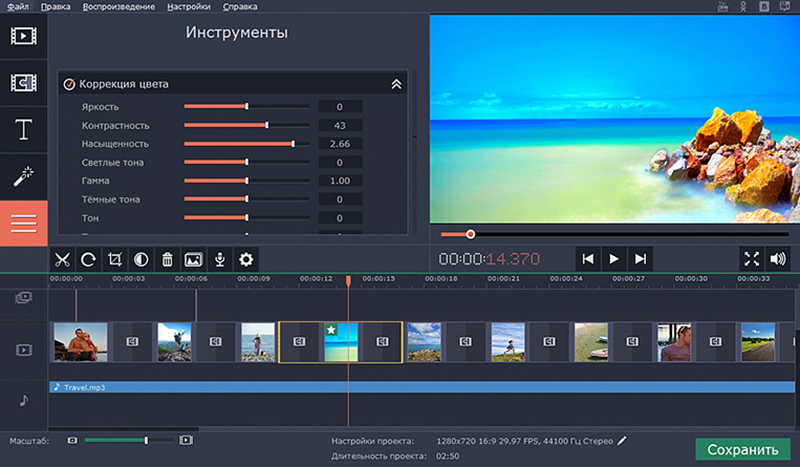Image resolution: width=800 pixels, height=467 pixels.
Task: Open the color adjustment half-circle tool
Action: pos(141,259)
